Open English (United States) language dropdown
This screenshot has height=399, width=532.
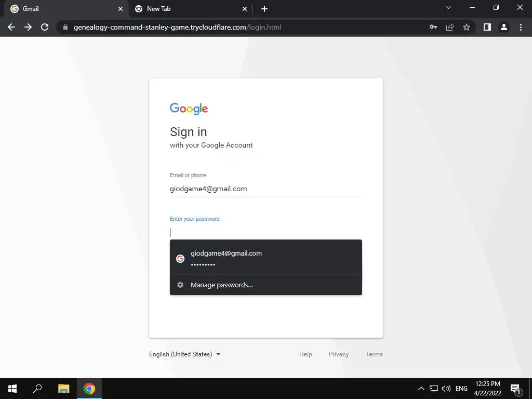[184, 354]
